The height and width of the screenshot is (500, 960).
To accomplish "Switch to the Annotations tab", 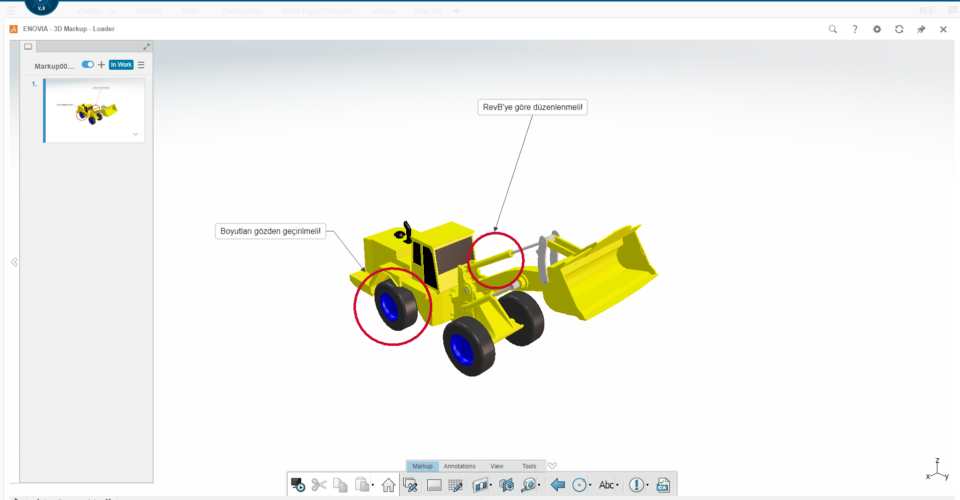I will click(460, 466).
